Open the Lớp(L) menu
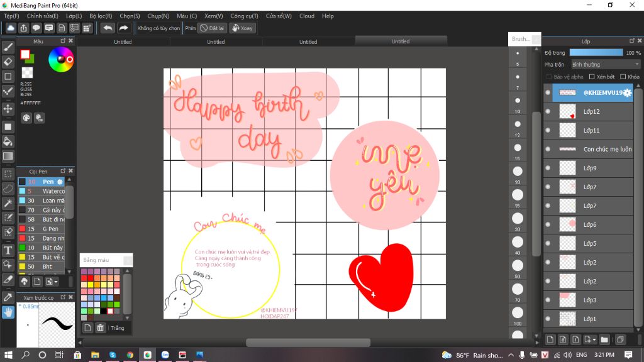644x362 pixels. pos(74,16)
